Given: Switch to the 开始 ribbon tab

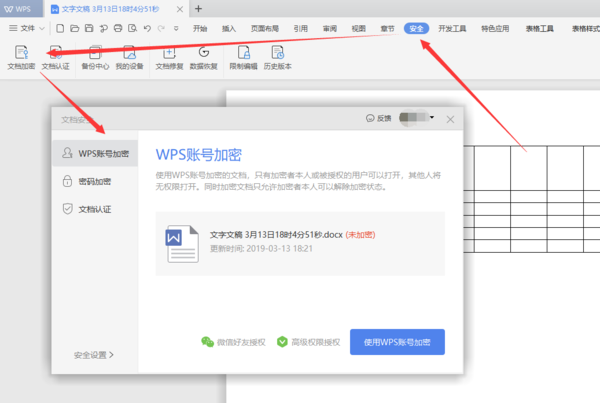Looking at the screenshot, I should [x=200, y=29].
